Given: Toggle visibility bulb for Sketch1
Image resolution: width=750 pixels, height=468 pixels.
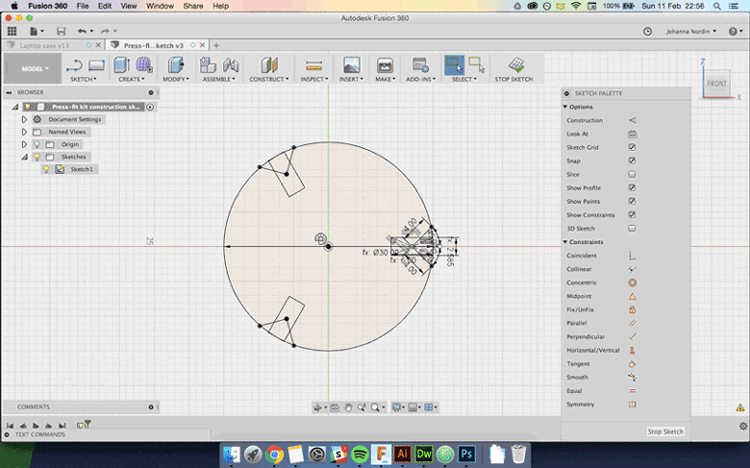Looking at the screenshot, I should point(46,169).
